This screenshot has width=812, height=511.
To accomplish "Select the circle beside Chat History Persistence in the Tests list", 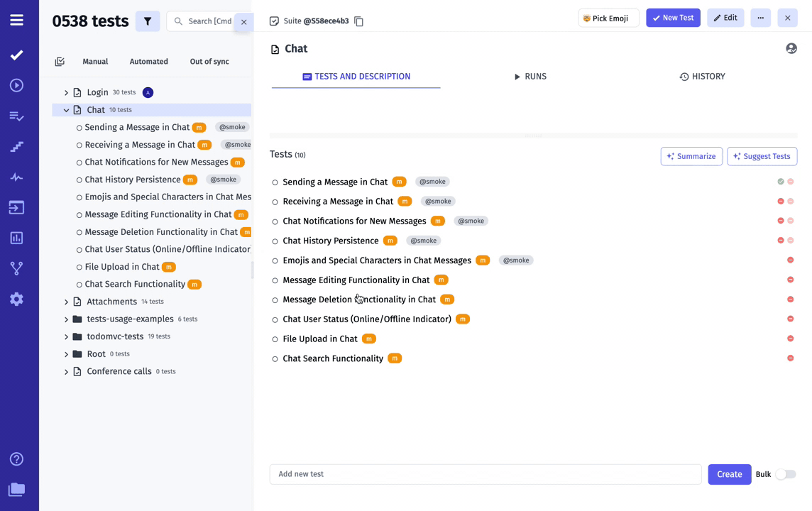I will coord(275,241).
